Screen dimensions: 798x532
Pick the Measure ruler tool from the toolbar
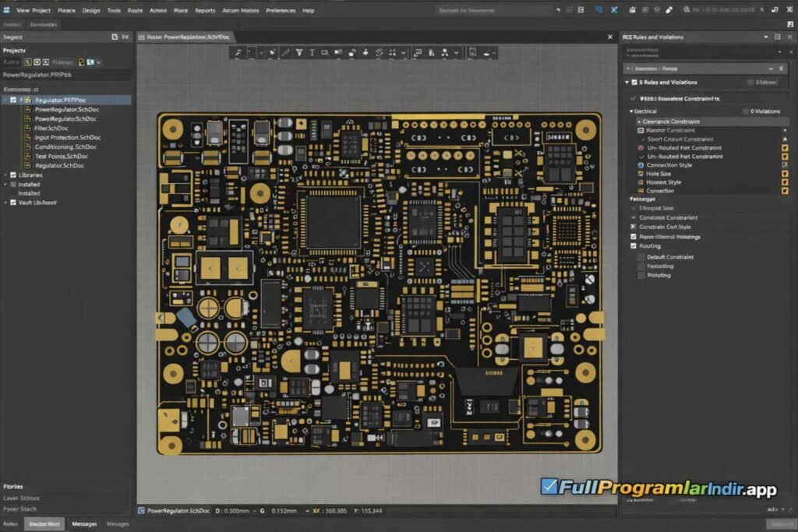click(378, 53)
